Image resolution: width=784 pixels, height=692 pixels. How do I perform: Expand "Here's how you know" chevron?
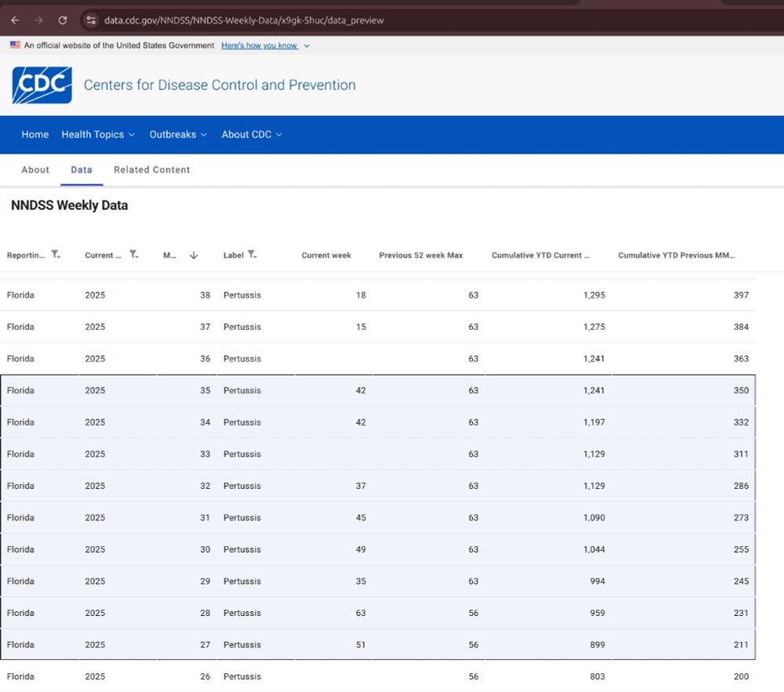[307, 46]
